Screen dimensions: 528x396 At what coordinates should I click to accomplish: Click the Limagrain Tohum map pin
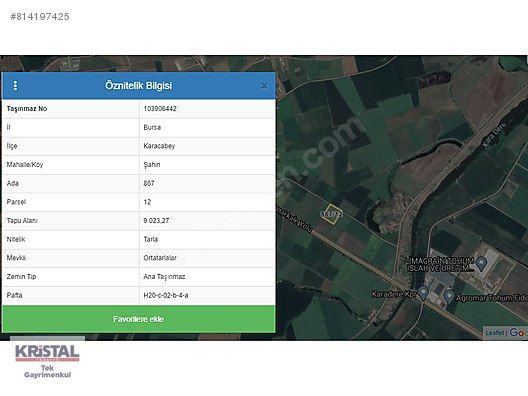pos(482,264)
